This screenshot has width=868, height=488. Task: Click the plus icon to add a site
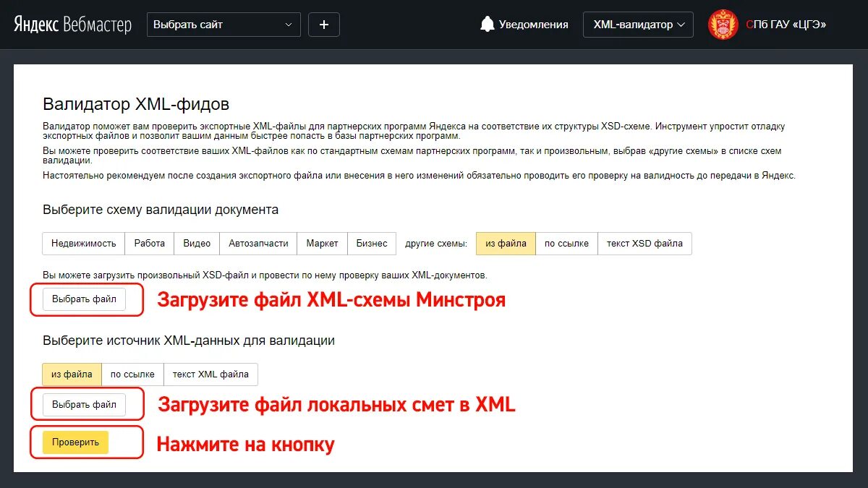pyautogui.click(x=324, y=25)
